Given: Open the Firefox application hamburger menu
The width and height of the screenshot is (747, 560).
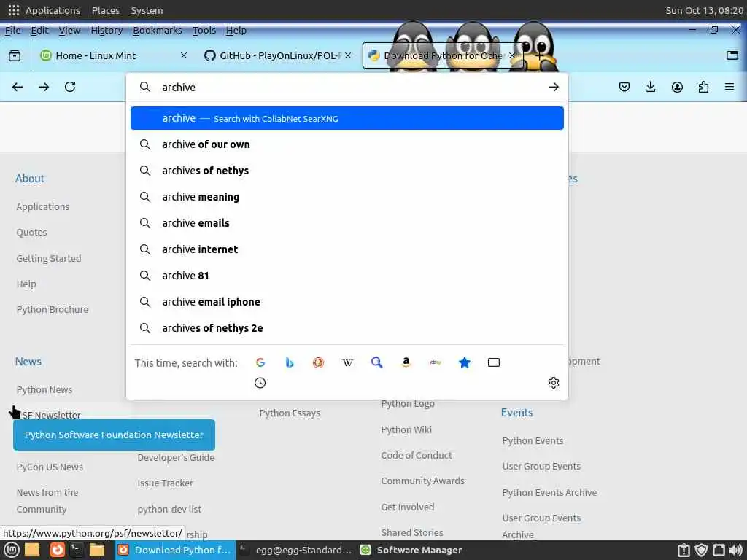Looking at the screenshot, I should tap(729, 87).
